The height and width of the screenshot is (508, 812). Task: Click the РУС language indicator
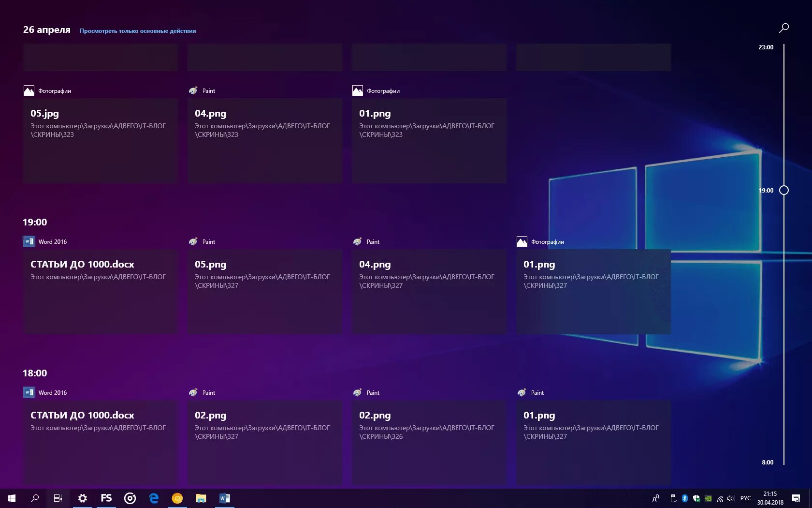point(746,498)
